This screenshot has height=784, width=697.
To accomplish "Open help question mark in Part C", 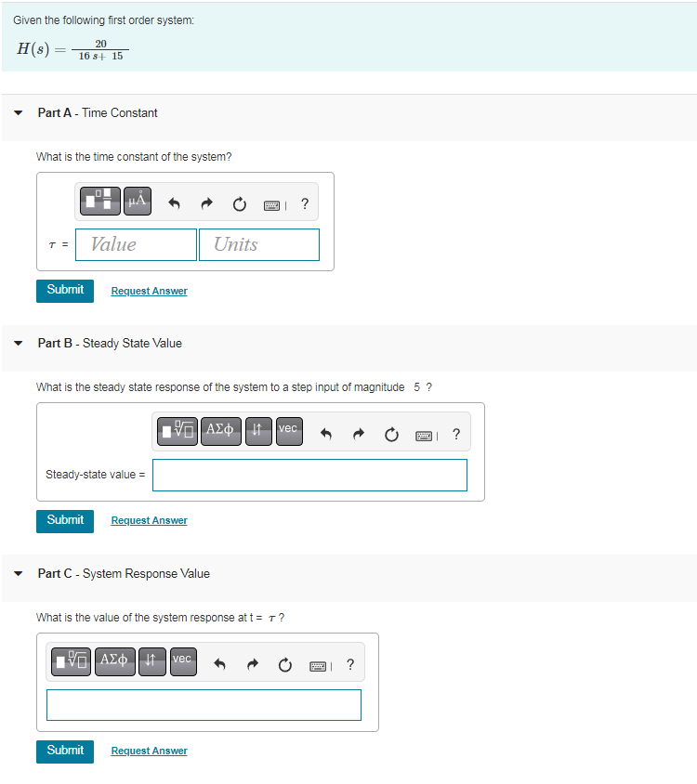I will (x=350, y=664).
